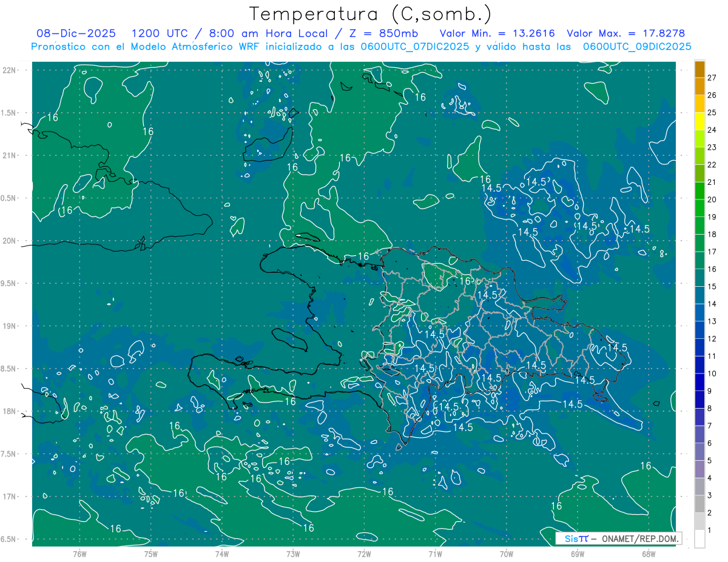Click the "1200 UTC" time label
The height and width of the screenshot is (562, 728).
click(x=161, y=33)
